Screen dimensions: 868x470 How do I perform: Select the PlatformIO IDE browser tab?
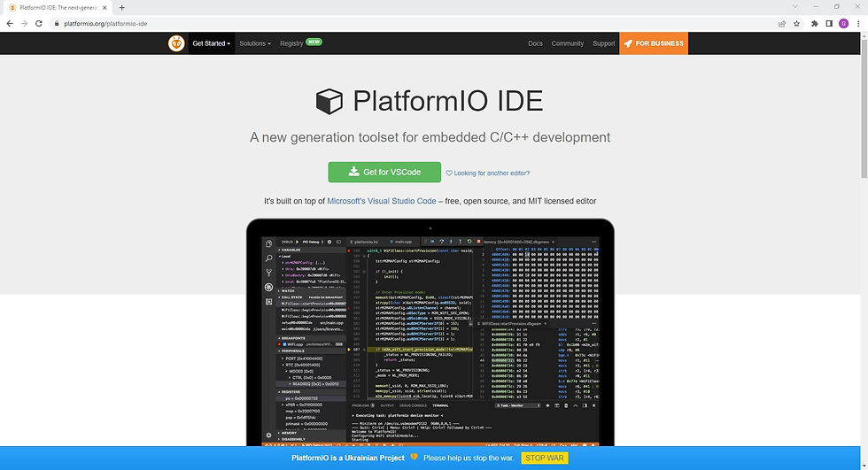coord(58,8)
